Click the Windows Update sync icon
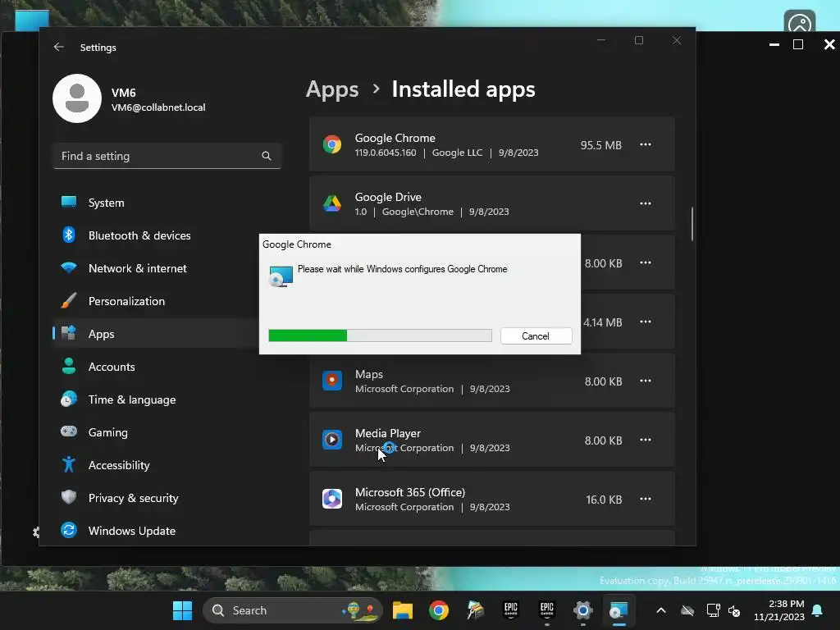Image resolution: width=840 pixels, height=630 pixels. point(69,530)
